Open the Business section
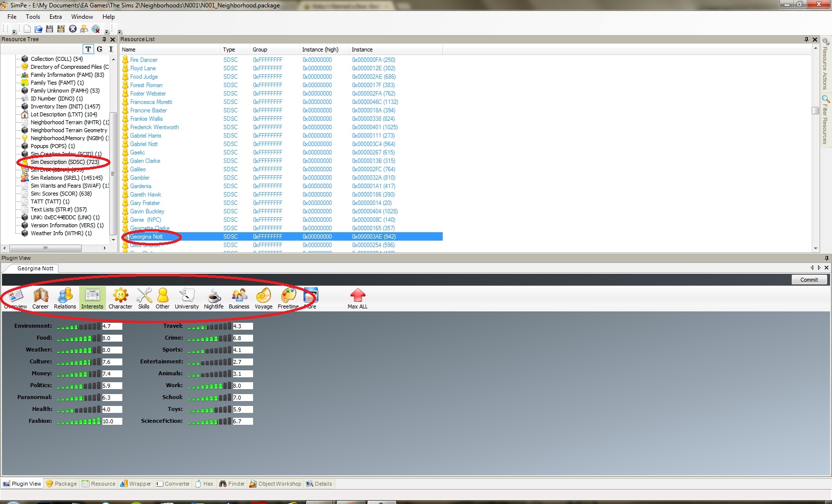Viewport: 832px width, 504px height. 239,299
